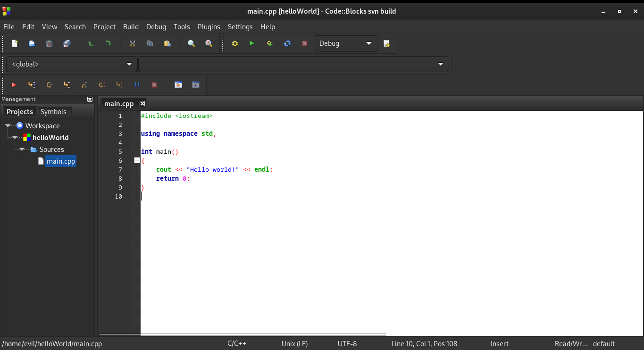Click the green Undo arrow
The image size is (644, 350).
pyautogui.click(x=91, y=43)
